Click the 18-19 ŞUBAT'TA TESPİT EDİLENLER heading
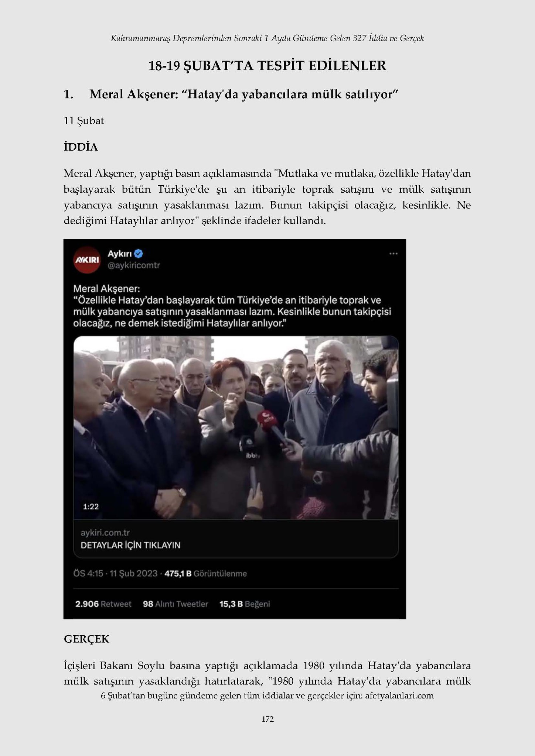 coord(267,66)
